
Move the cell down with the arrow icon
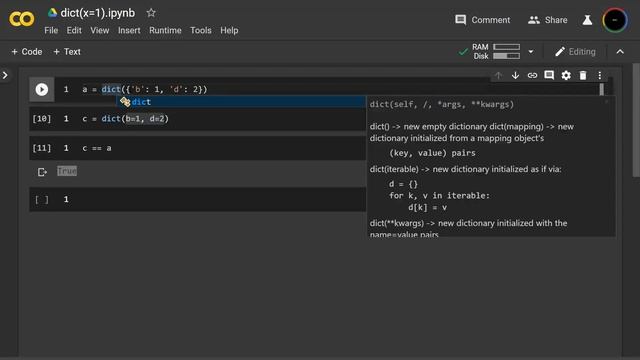[515, 75]
